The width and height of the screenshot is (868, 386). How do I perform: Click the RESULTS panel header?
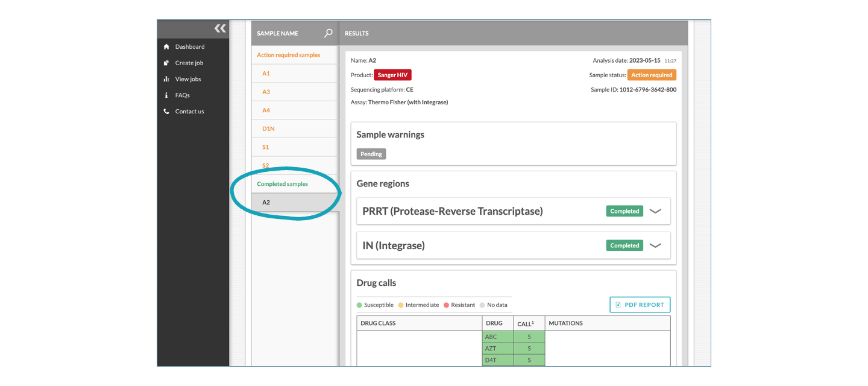coord(357,33)
